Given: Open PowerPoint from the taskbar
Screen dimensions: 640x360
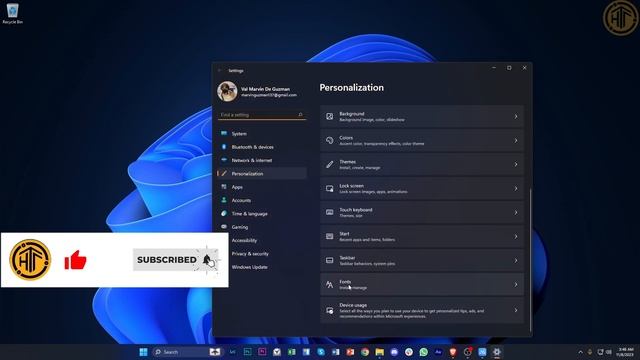Looking at the screenshot, I should tap(350, 352).
